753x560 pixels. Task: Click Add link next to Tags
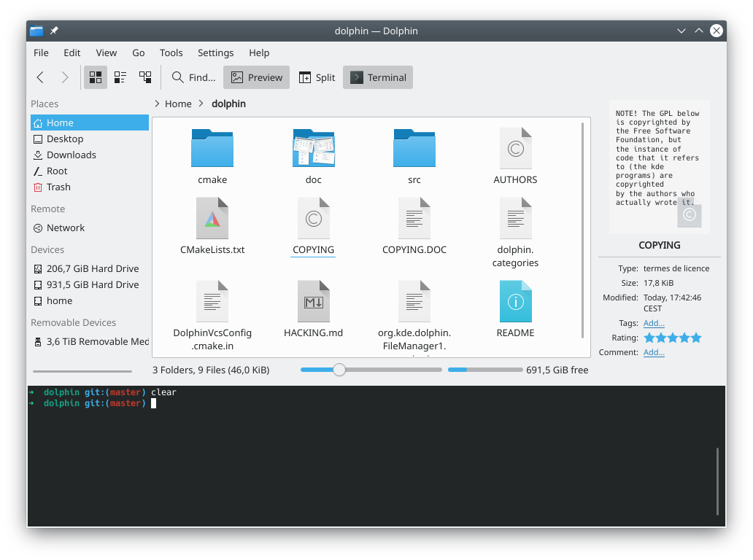pyautogui.click(x=654, y=323)
